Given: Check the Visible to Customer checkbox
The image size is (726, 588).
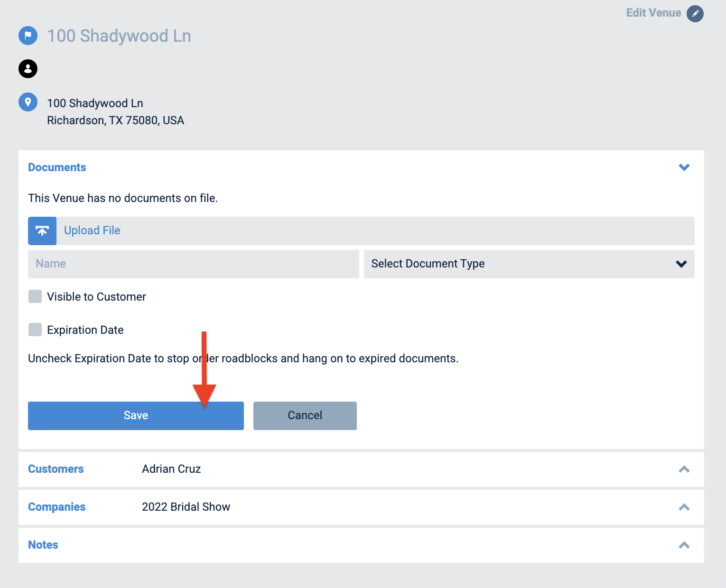Looking at the screenshot, I should (35, 296).
